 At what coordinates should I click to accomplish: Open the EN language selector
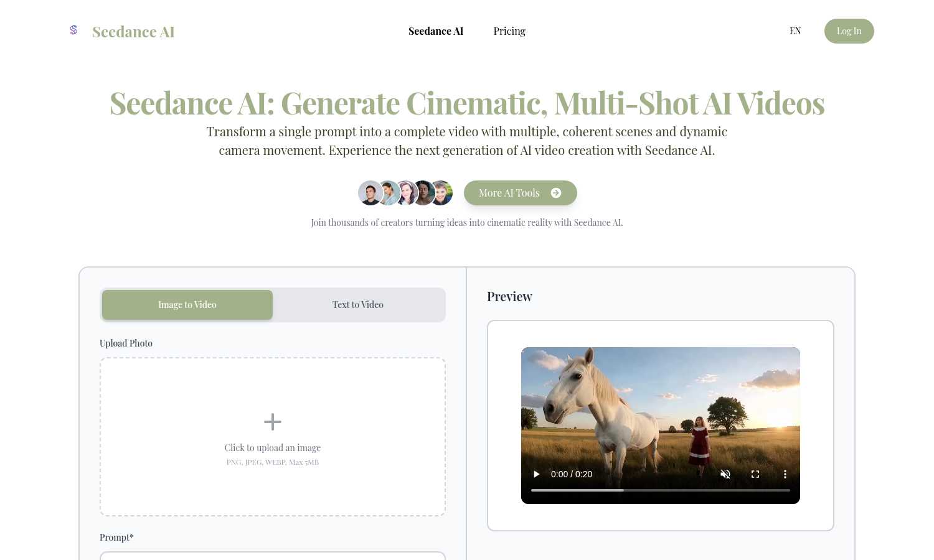pos(795,31)
